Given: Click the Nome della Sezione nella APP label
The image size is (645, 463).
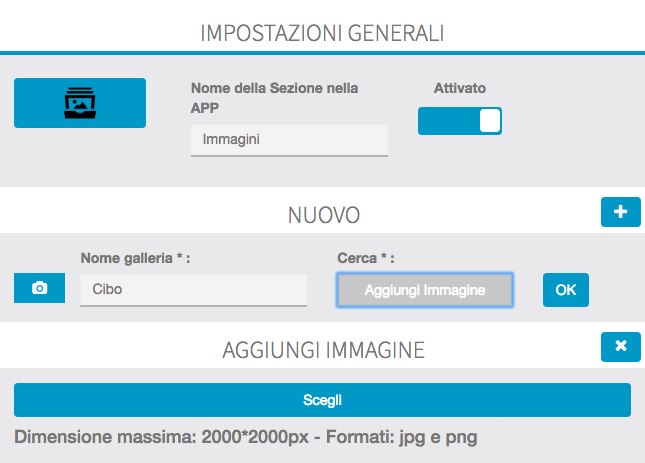Looking at the screenshot, I should coord(274,98).
